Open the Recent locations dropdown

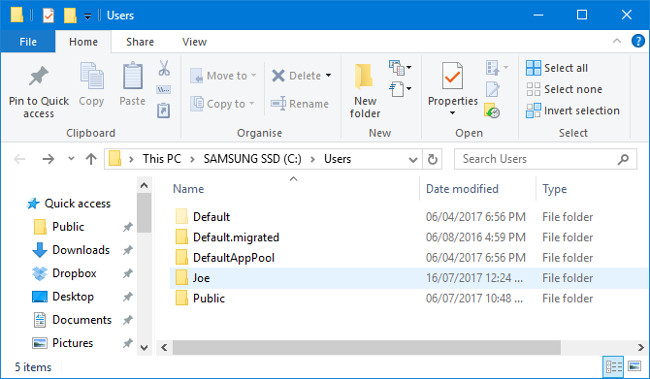[71, 158]
